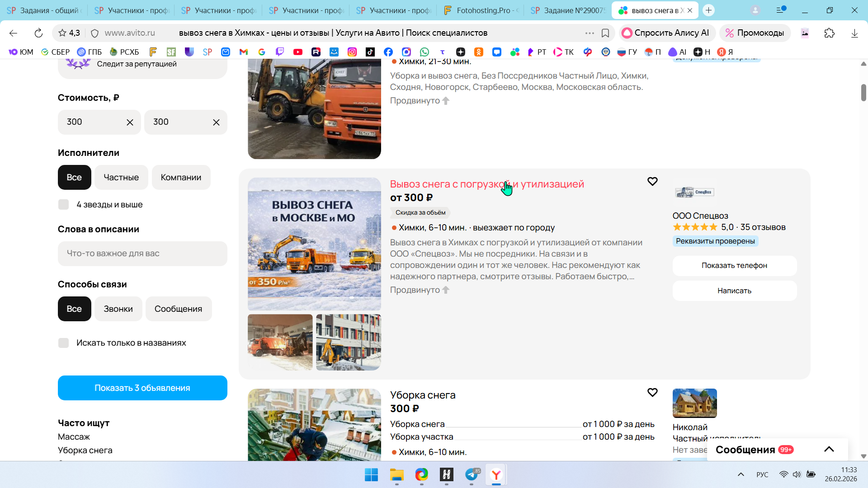Open the YouTube bookmark icon
This screenshot has height=488, width=868.
(297, 52)
